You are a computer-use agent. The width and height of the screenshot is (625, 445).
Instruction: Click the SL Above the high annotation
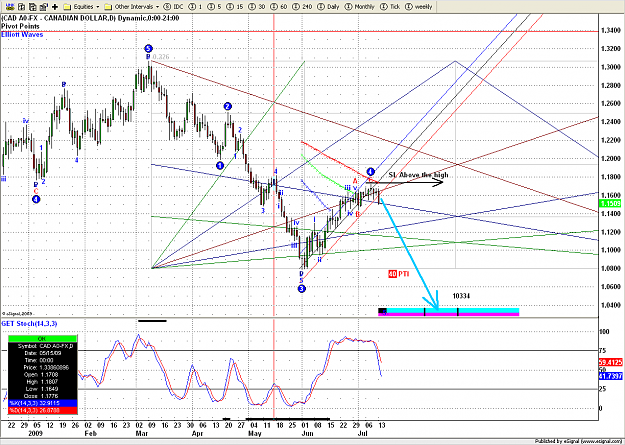click(419, 175)
